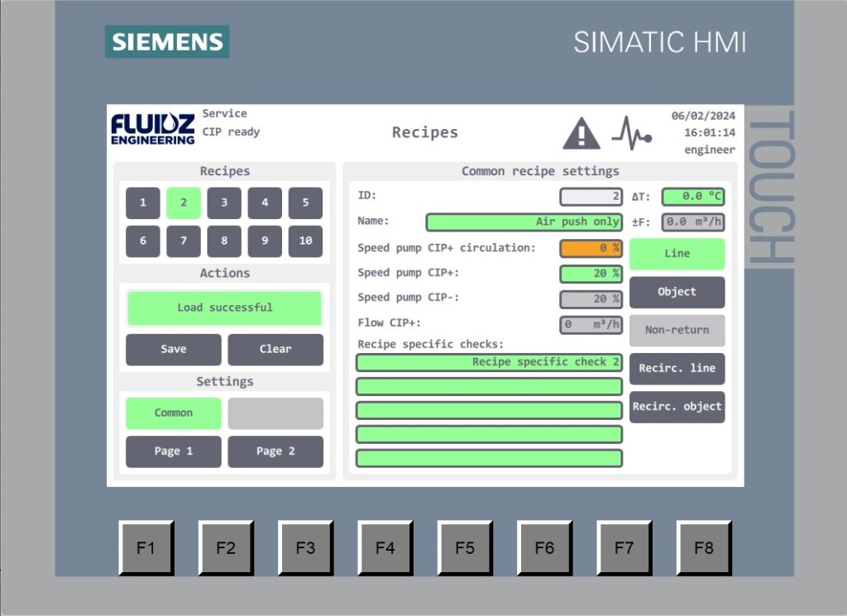Select recipe number 7

pos(184,241)
